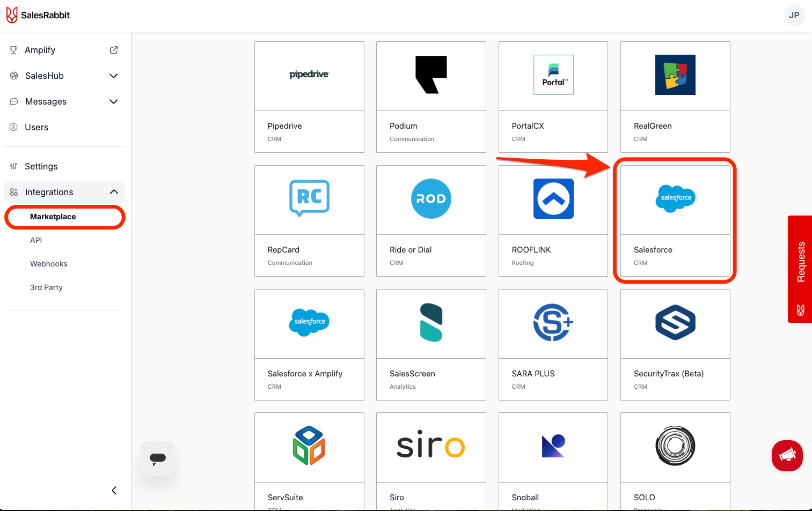
Task: Open the SOLO card title
Action: [x=645, y=498]
